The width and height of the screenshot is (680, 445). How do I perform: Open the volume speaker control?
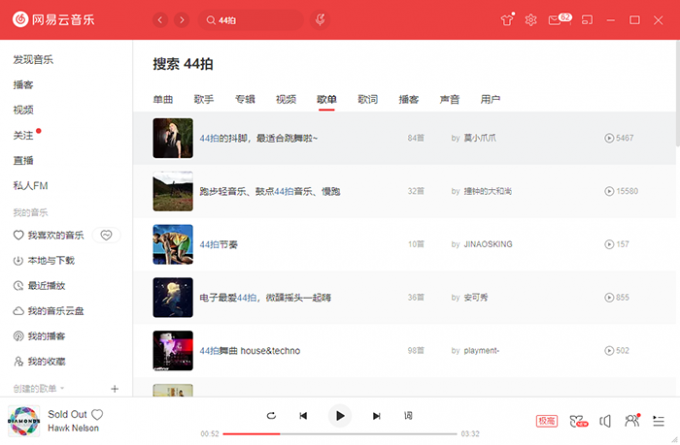[x=605, y=421]
